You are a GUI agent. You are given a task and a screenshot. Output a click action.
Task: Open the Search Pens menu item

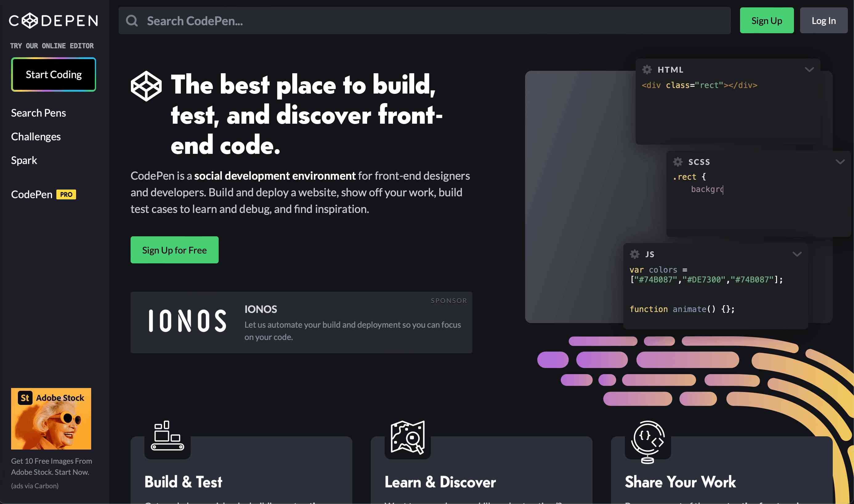[38, 113]
